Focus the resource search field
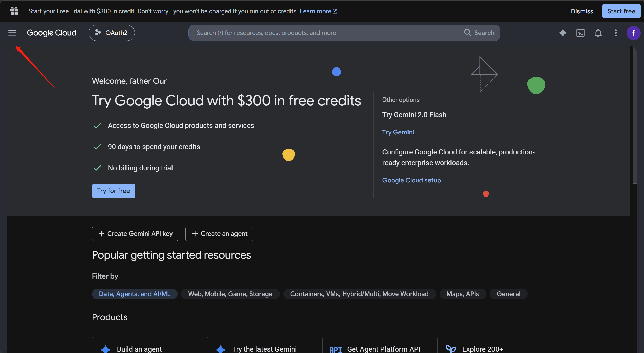The height and width of the screenshot is (353, 644). 326,33
